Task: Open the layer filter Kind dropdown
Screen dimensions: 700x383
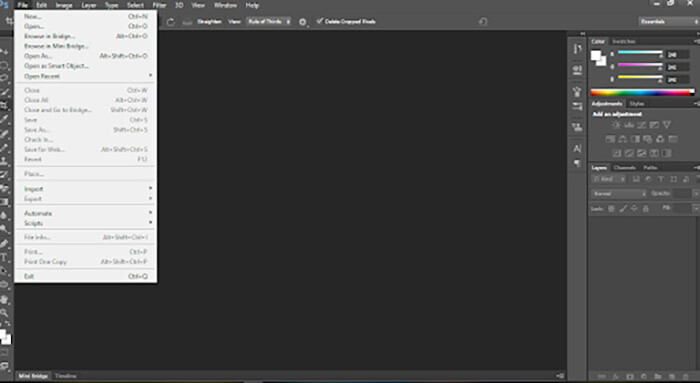Action: click(x=609, y=179)
